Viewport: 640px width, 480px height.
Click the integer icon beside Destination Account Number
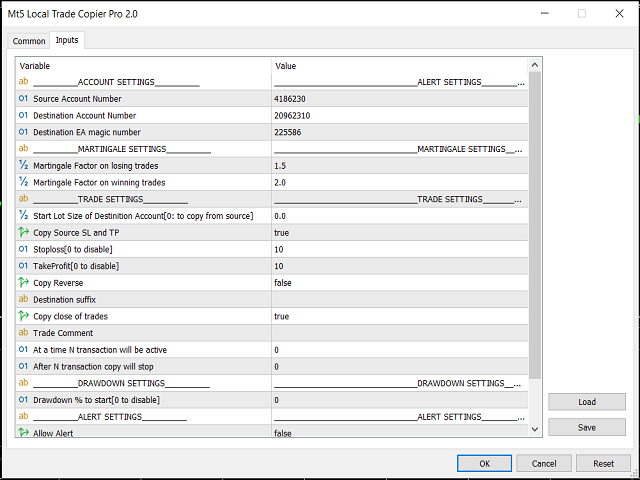[x=23, y=115]
